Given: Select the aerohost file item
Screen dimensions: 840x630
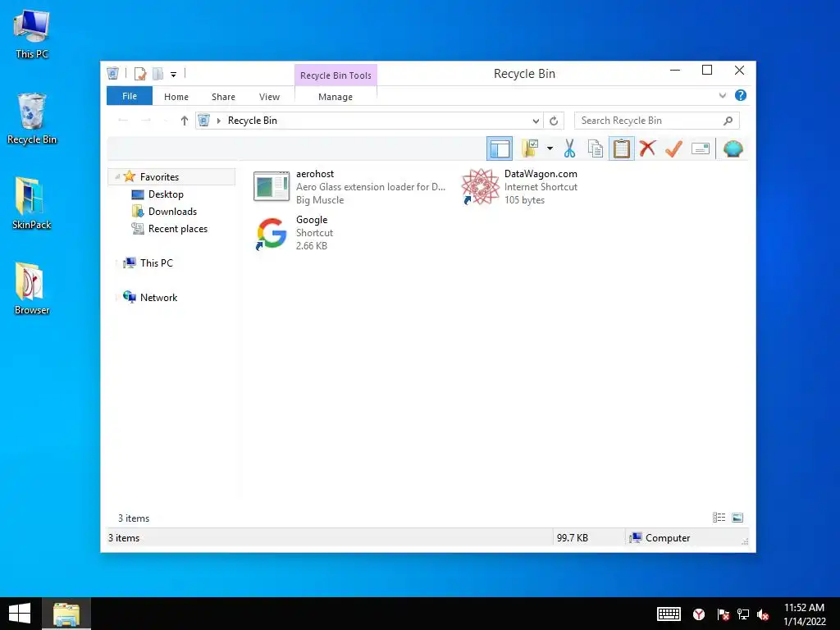Looking at the screenshot, I should [350, 186].
